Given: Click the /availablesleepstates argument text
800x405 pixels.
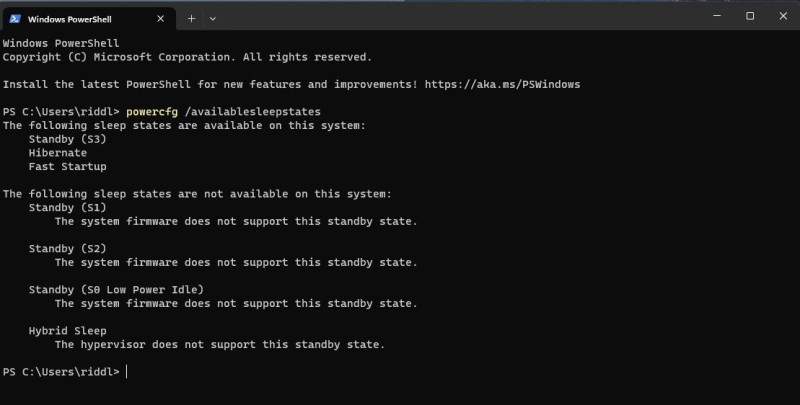Looking at the screenshot, I should [253, 112].
